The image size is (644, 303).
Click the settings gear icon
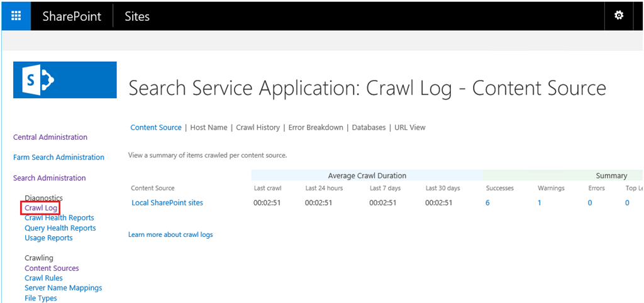point(619,16)
